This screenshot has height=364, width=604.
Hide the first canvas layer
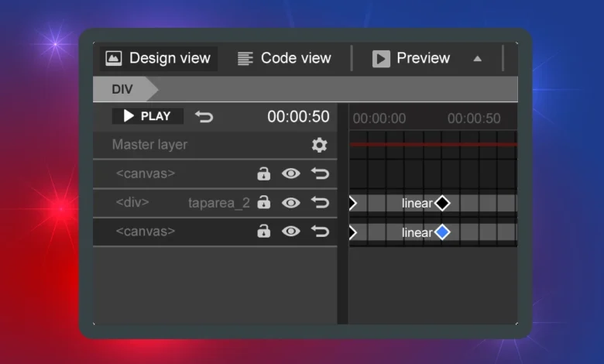pyautogui.click(x=291, y=173)
